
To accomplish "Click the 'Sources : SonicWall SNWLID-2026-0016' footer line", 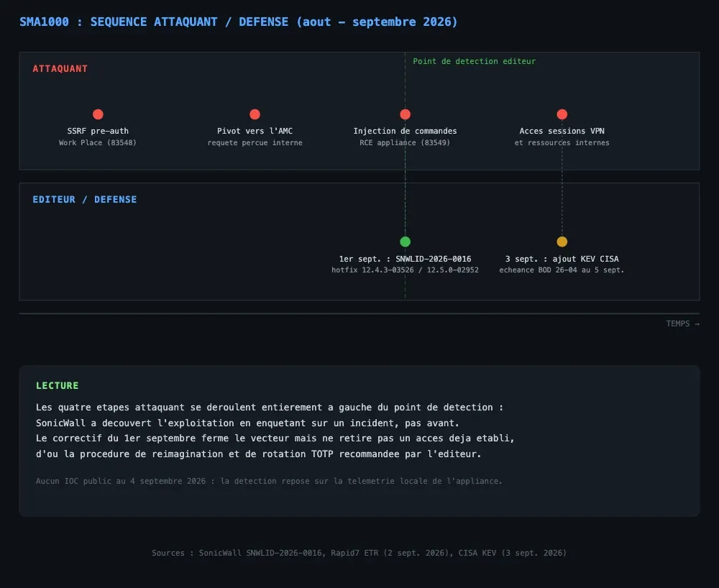I will point(359,553).
